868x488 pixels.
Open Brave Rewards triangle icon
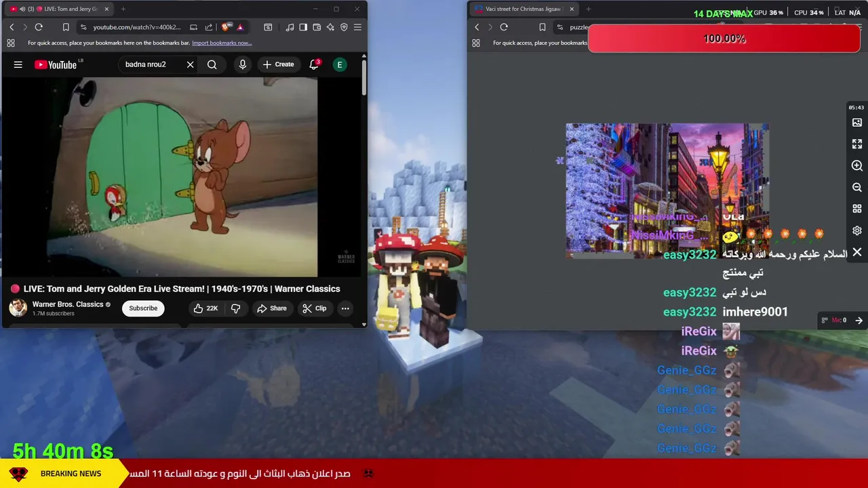[240, 27]
